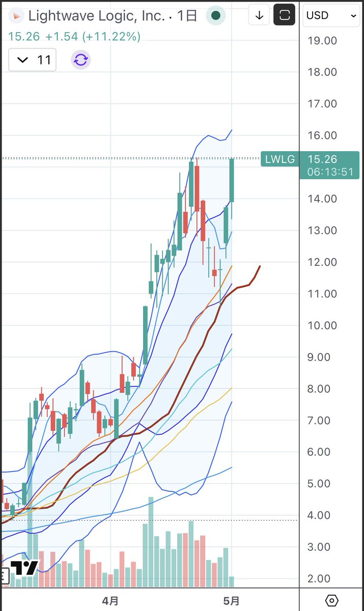
Task: Click the dark red moving average line end
Action: click(x=260, y=267)
